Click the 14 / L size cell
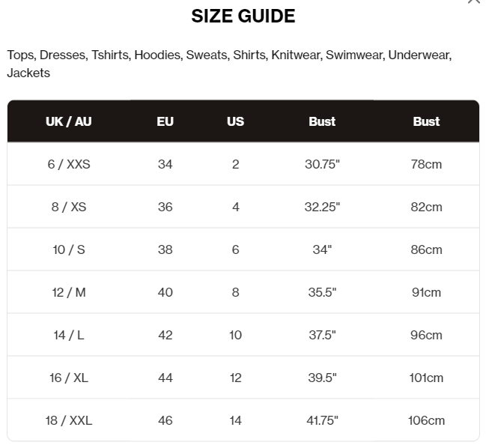 [69, 335]
